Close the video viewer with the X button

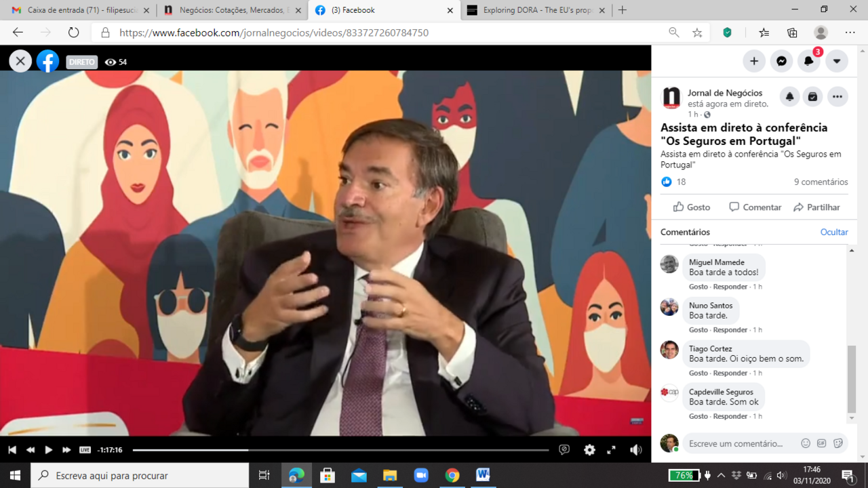pyautogui.click(x=20, y=62)
